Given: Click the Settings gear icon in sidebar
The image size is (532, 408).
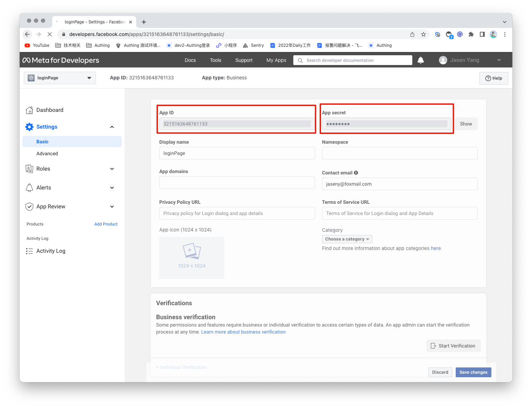Looking at the screenshot, I should point(29,127).
